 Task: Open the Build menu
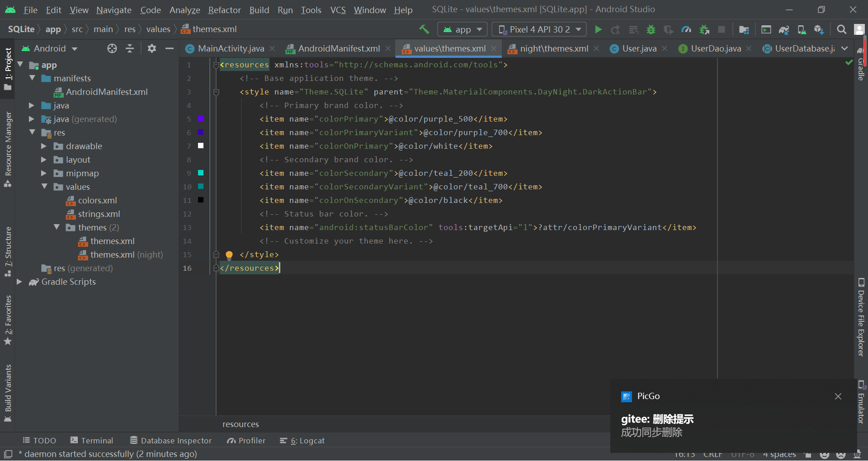[259, 10]
